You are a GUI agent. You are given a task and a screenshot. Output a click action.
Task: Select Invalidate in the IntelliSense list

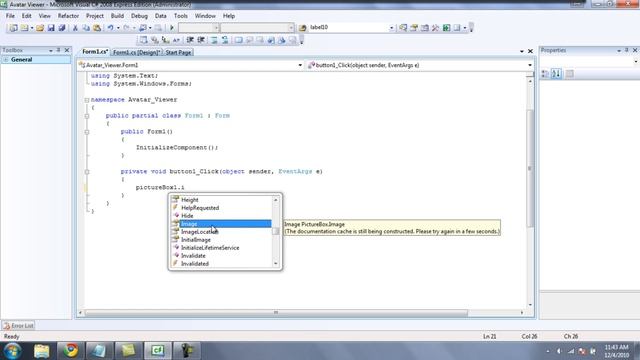221,256
